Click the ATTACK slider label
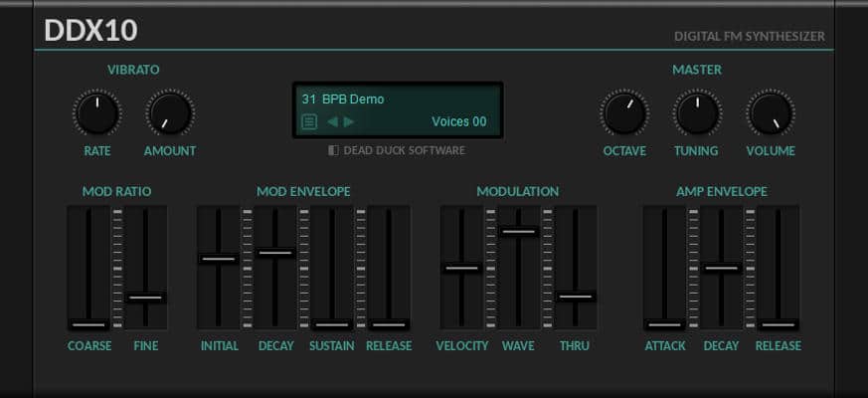 (x=665, y=346)
